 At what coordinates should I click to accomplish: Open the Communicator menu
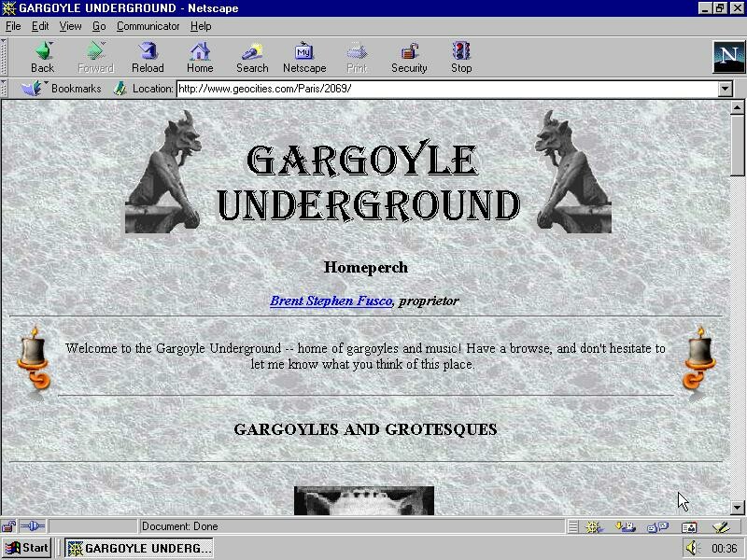click(x=148, y=26)
